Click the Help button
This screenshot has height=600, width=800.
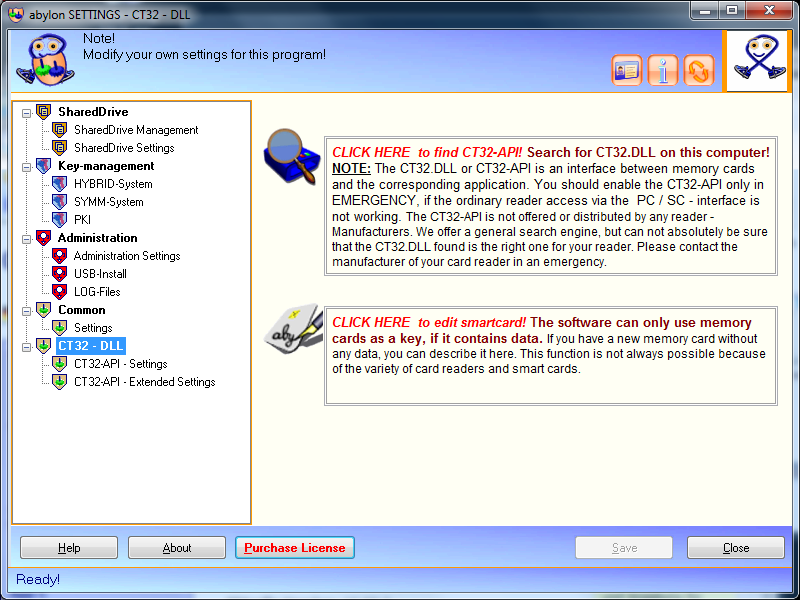(69, 547)
